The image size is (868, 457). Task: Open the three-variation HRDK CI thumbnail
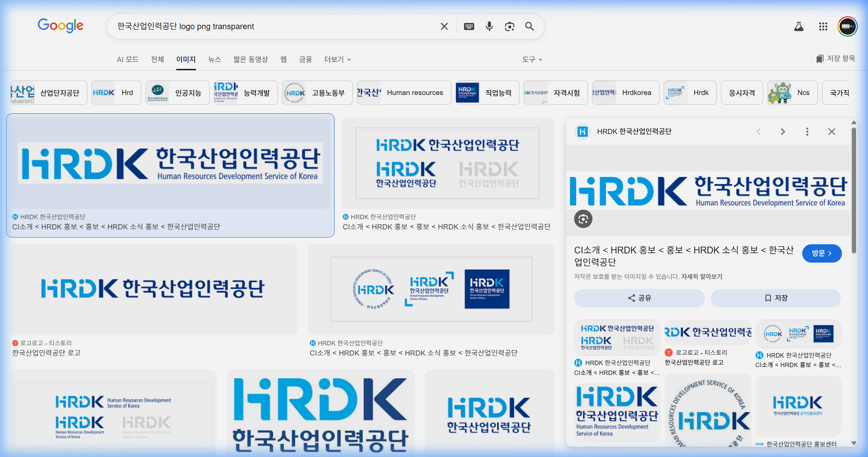click(447, 163)
